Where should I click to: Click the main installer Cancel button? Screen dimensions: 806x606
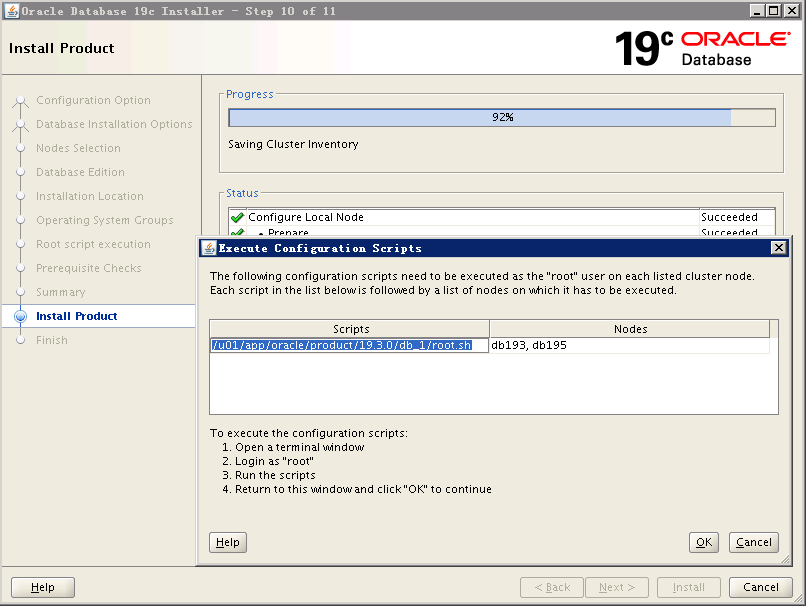tap(760, 587)
